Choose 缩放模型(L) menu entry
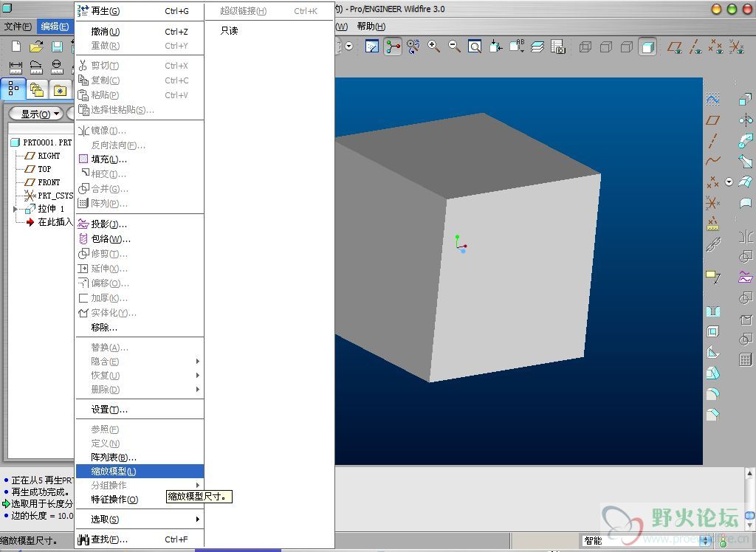The image size is (756, 552). [x=140, y=472]
